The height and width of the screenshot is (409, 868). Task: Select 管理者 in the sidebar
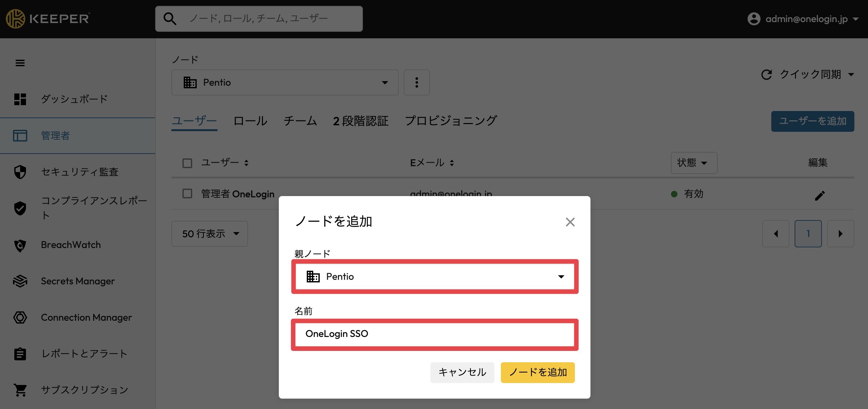pyautogui.click(x=78, y=135)
